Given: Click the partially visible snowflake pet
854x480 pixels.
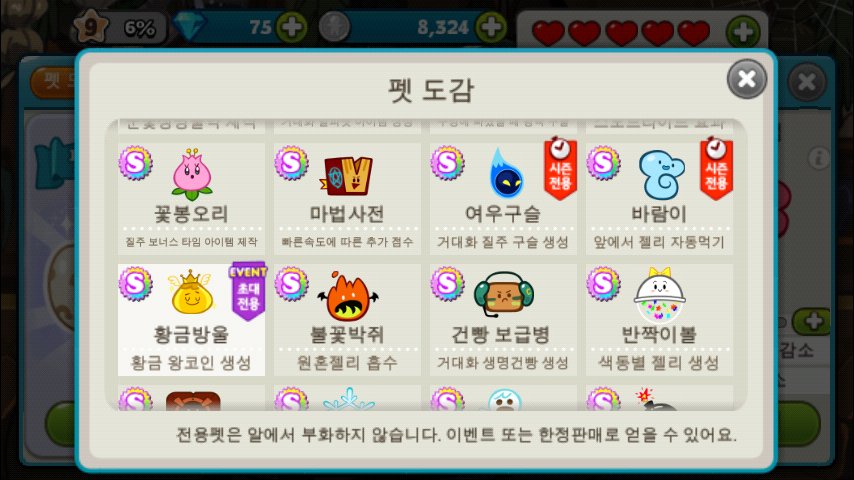Looking at the screenshot, I should [x=347, y=398].
